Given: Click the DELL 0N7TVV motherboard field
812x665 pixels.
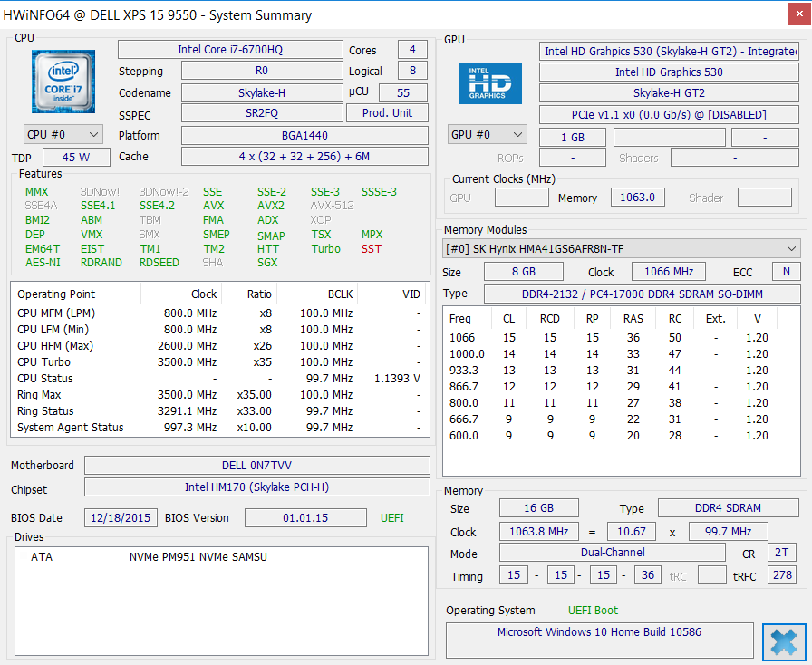Looking at the screenshot, I should (257, 466).
